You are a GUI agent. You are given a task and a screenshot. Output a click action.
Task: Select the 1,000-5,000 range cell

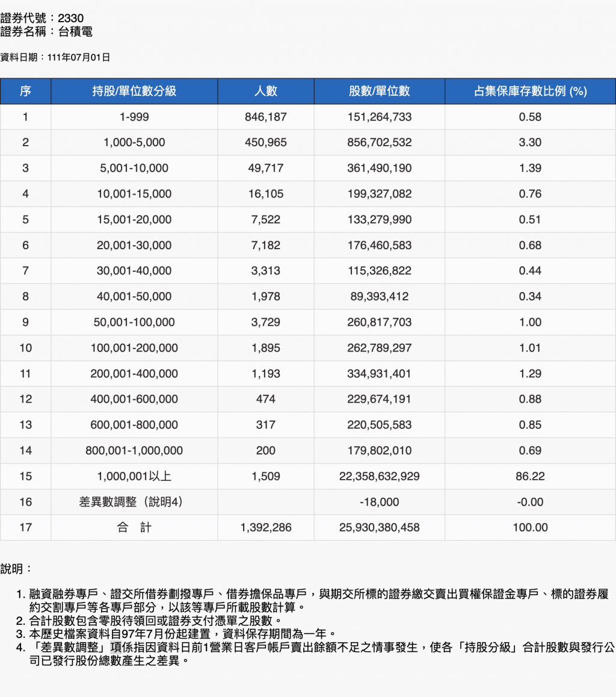pyautogui.click(x=134, y=142)
